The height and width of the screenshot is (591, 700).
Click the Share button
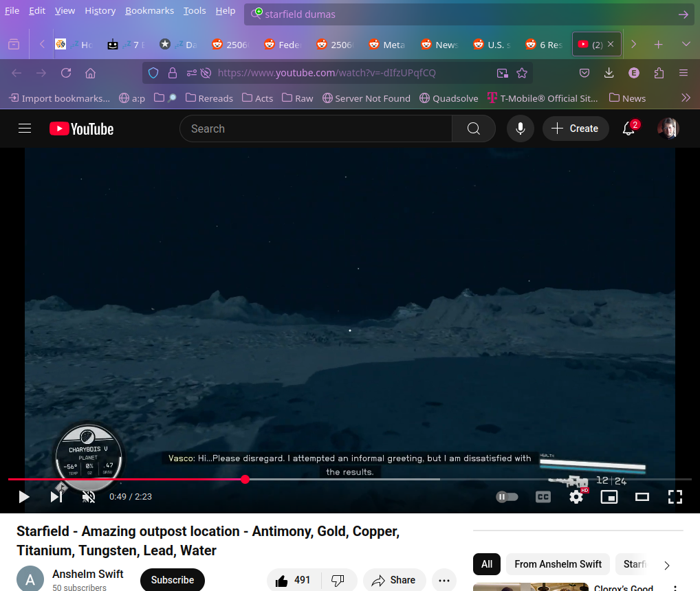pos(394,581)
